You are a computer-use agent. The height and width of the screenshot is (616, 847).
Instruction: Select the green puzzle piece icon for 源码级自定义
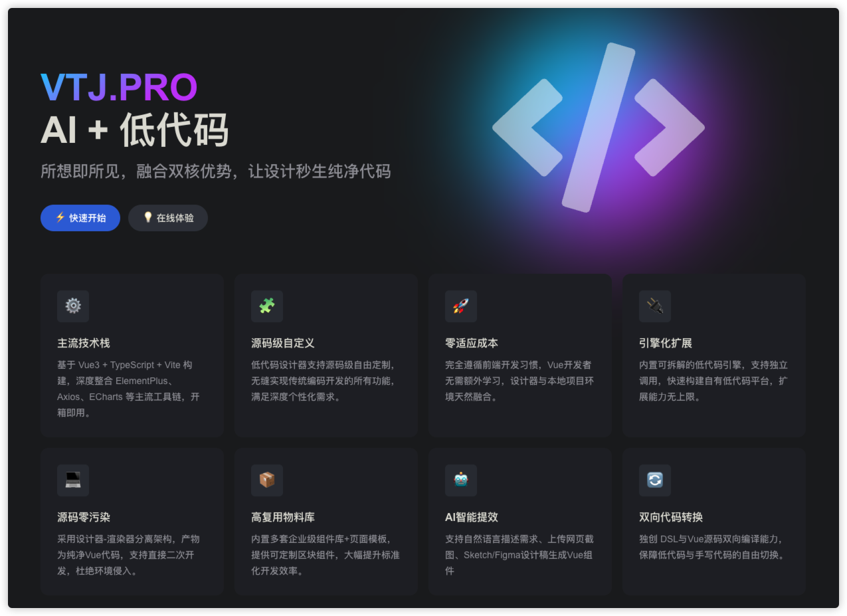coord(267,306)
